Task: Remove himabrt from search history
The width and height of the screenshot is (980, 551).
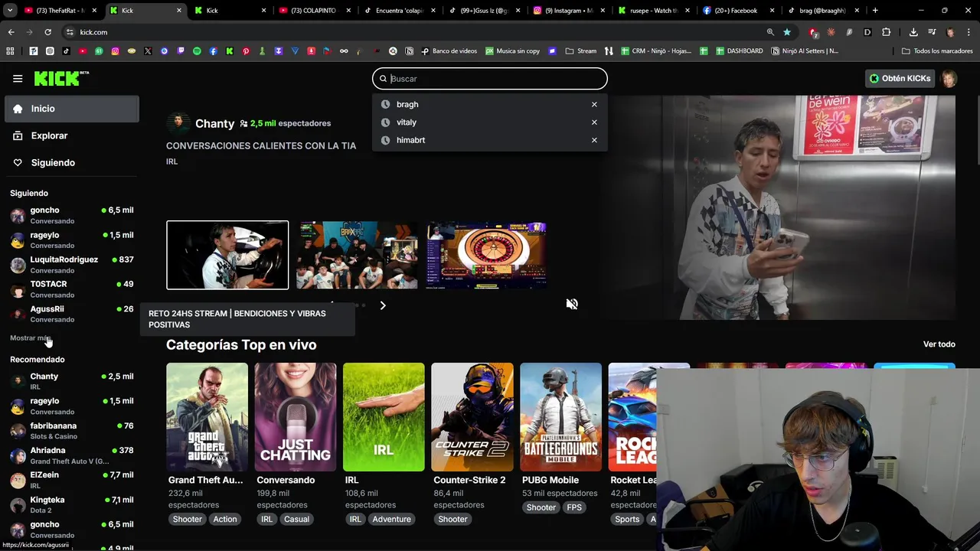Action: [x=594, y=140]
